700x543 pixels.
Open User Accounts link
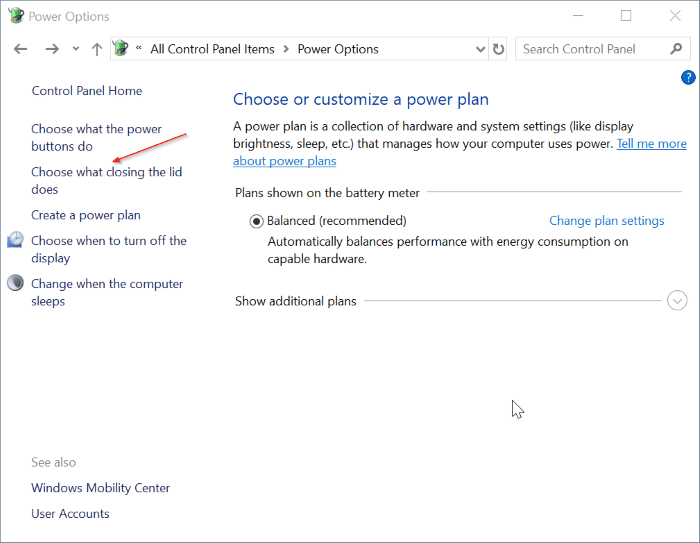coord(70,514)
